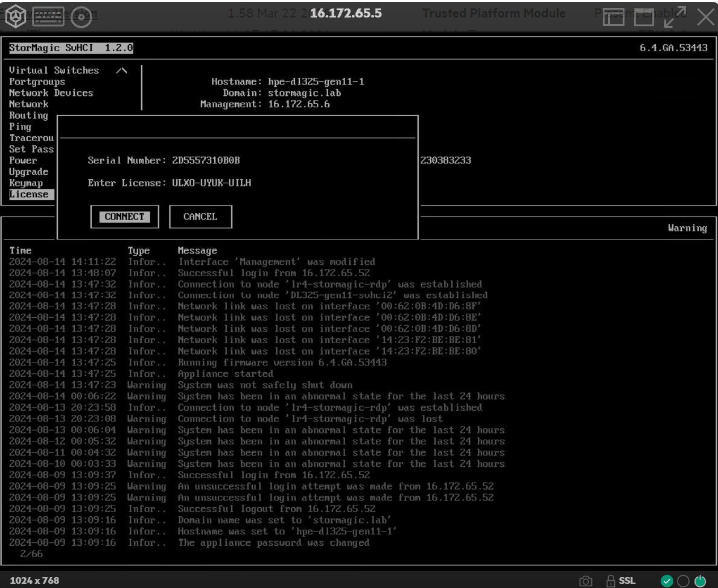Click the hostname value hpe-dl325-gen11-1

point(316,82)
